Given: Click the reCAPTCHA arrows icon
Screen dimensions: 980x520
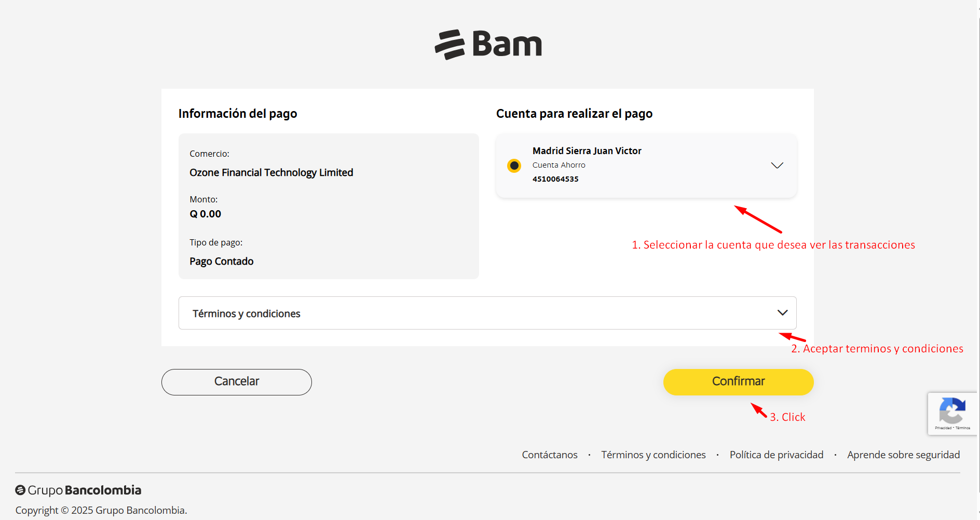Looking at the screenshot, I should click(952, 410).
